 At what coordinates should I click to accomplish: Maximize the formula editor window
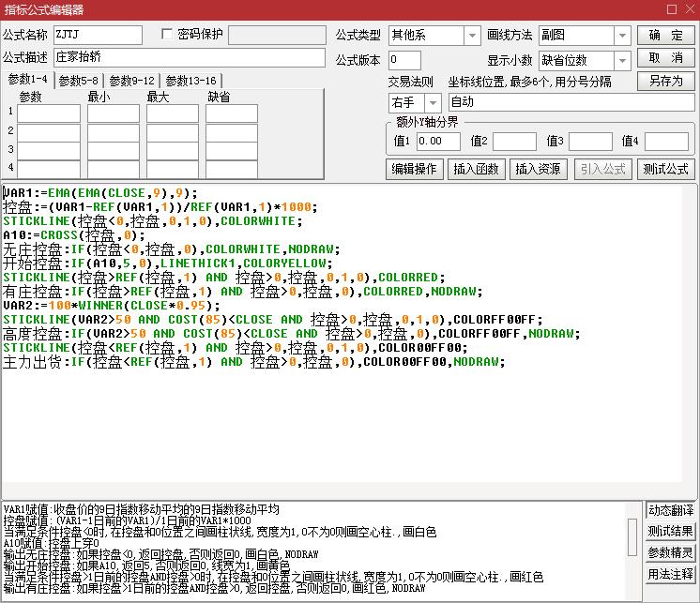[x=671, y=9]
